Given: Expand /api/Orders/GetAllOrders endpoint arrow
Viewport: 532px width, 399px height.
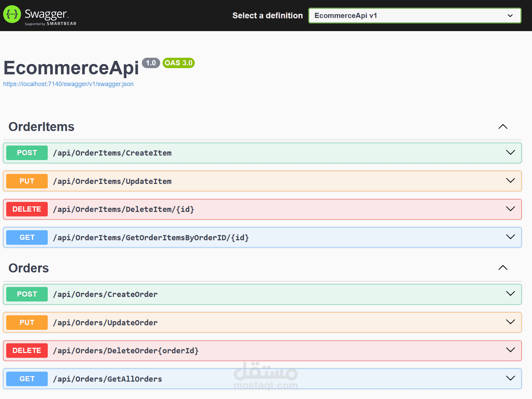Looking at the screenshot, I should coord(511,378).
